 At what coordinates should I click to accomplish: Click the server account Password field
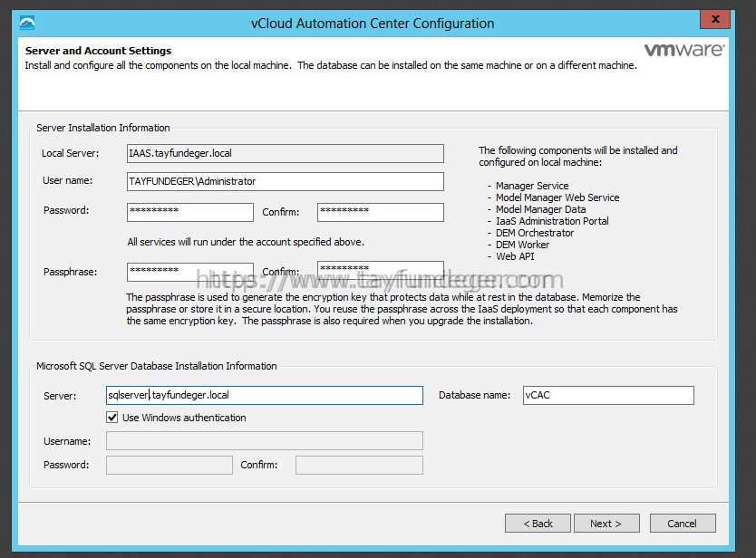(190, 212)
